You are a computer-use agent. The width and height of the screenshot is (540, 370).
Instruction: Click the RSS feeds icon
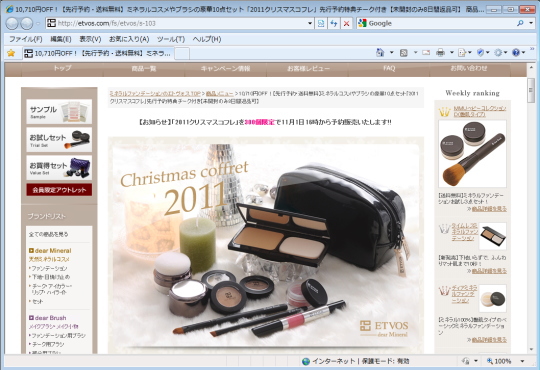coord(404,53)
